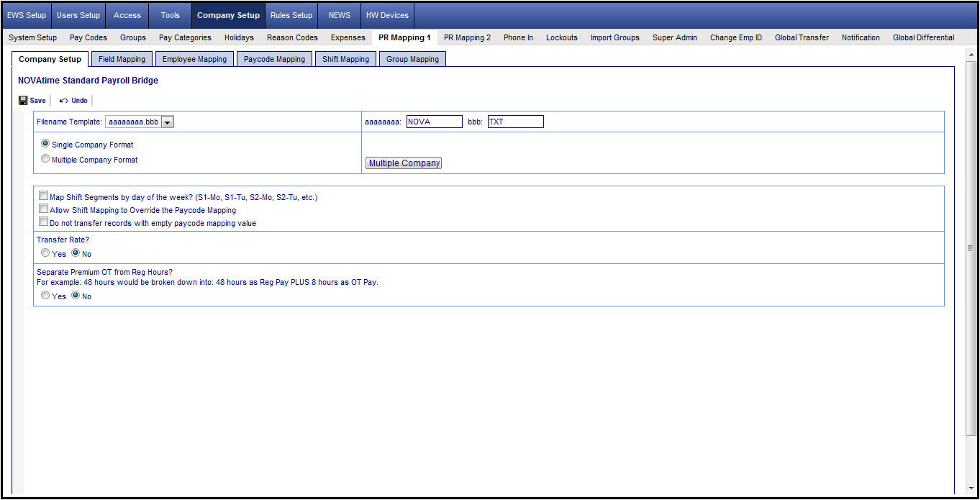The height and width of the screenshot is (500, 980).
Task: Click the scrollbar up arrow
Action: pos(971,54)
